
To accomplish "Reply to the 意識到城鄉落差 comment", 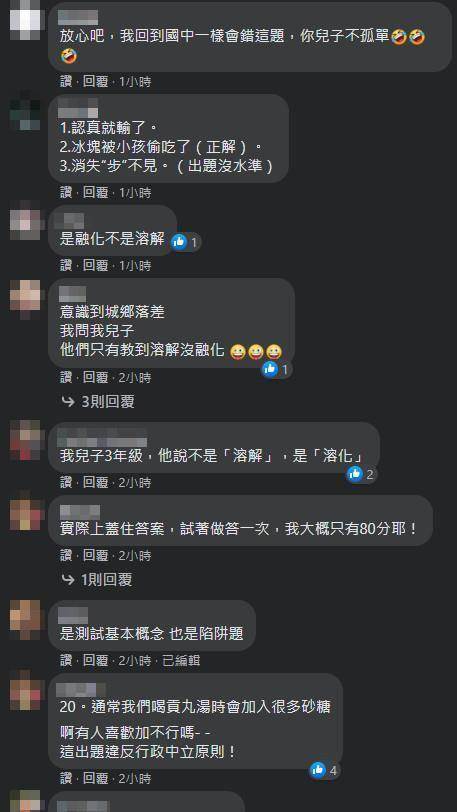I will point(96,378).
